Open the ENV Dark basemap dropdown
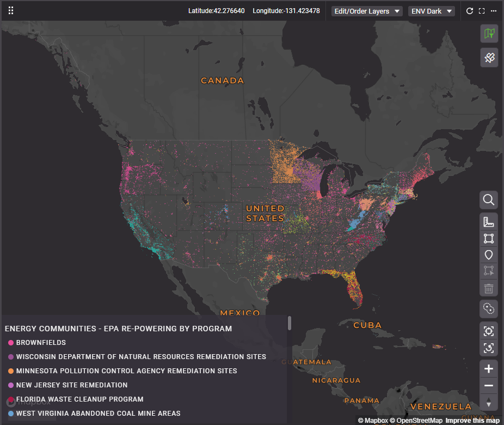The width and height of the screenshot is (504, 425). pyautogui.click(x=431, y=11)
